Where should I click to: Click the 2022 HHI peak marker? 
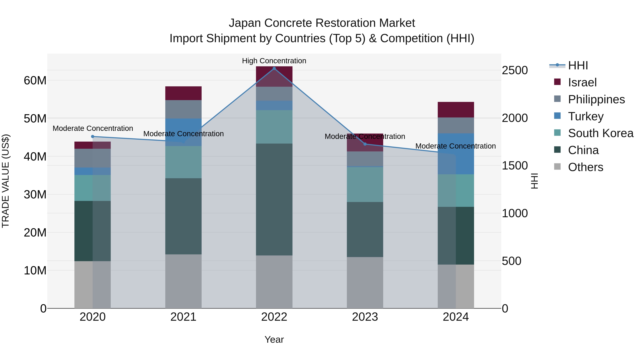coord(274,68)
